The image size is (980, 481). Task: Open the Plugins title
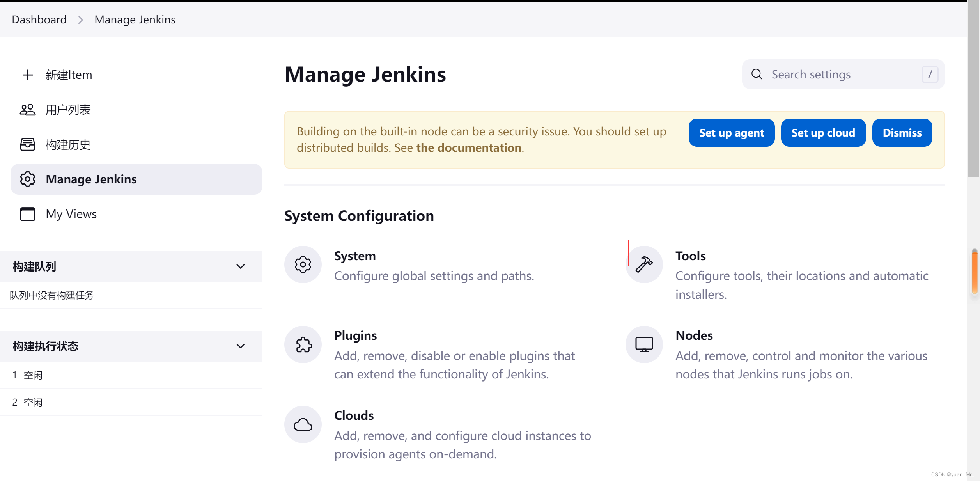tap(355, 335)
